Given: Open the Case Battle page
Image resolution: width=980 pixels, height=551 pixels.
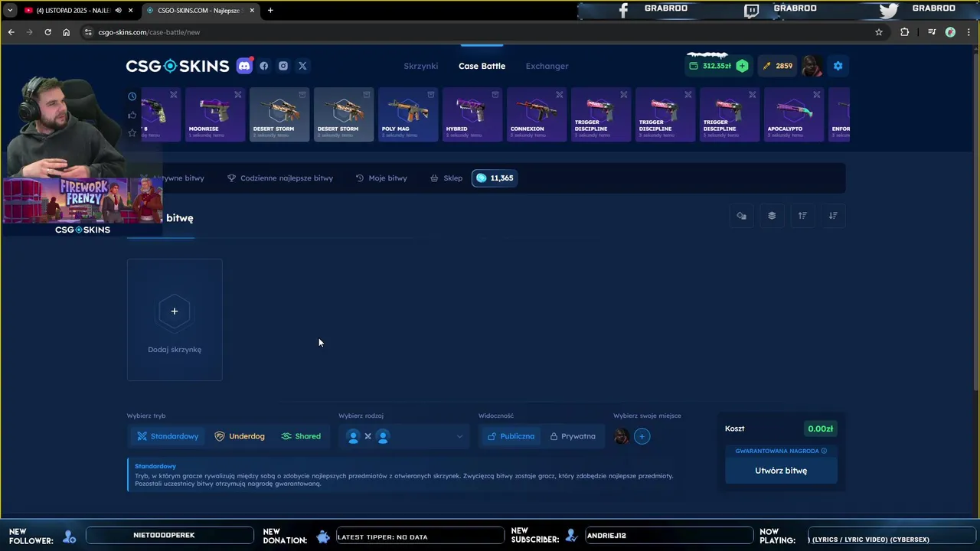Looking at the screenshot, I should click(482, 66).
